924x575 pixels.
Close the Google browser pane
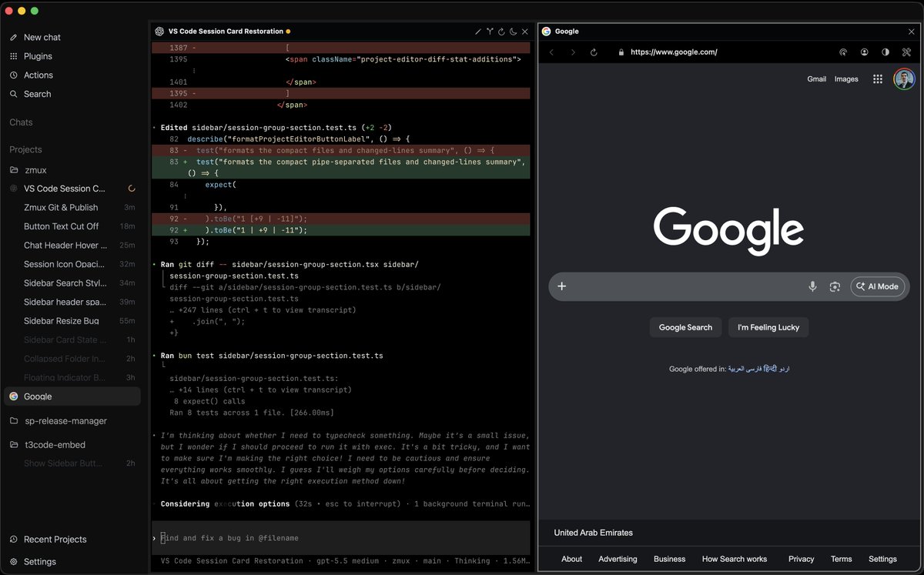point(912,32)
